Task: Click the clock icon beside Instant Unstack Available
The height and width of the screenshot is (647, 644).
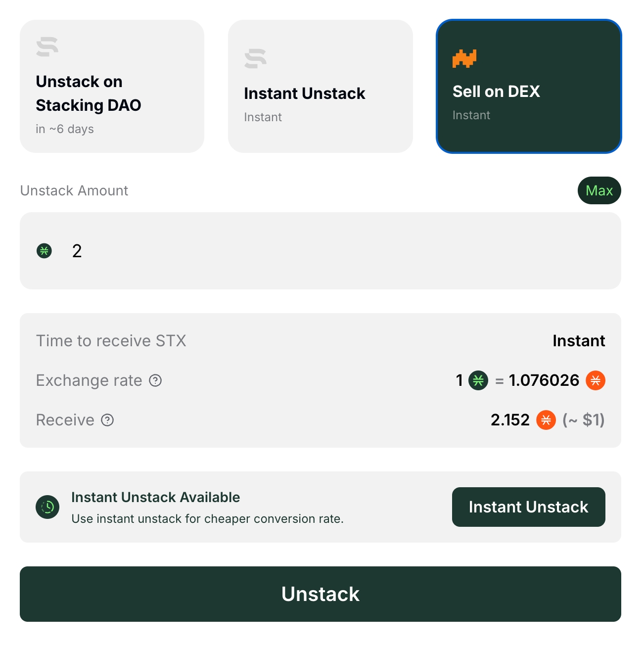Action: tap(47, 507)
